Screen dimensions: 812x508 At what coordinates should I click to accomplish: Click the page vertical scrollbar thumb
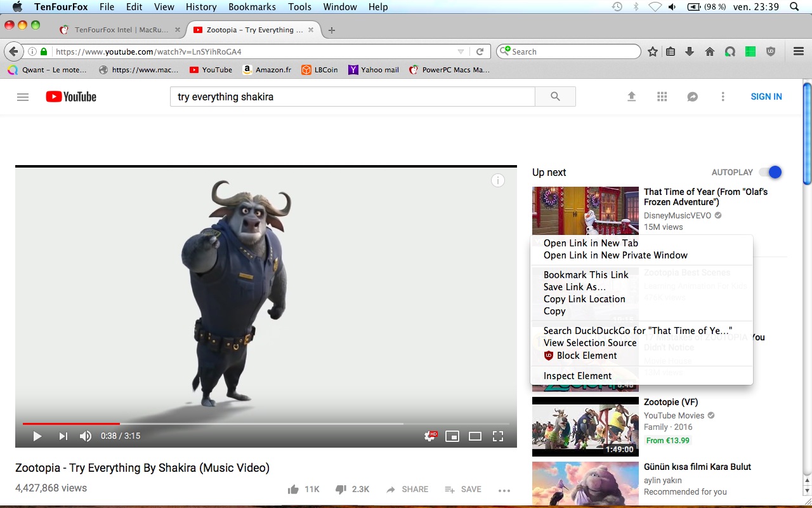coord(807,133)
